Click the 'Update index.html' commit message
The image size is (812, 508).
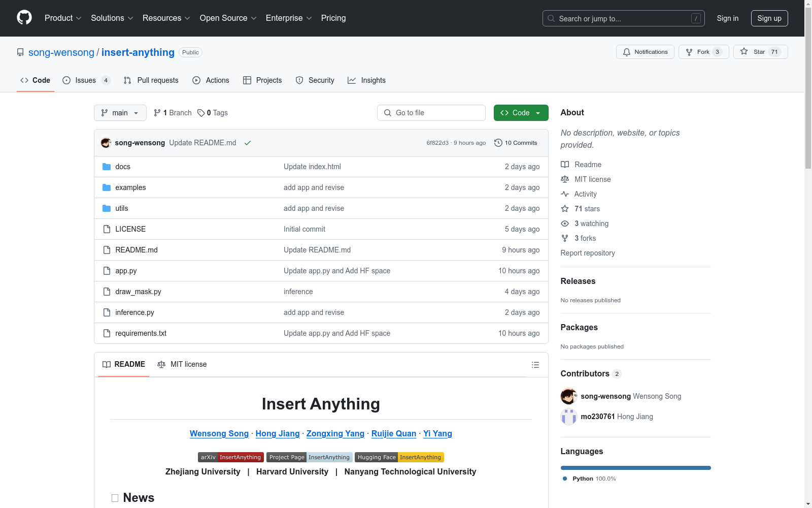(x=312, y=167)
